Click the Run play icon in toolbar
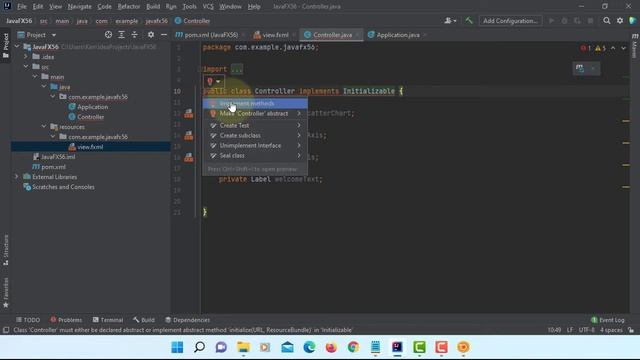Screen dimensions: 640x360 click(551, 21)
